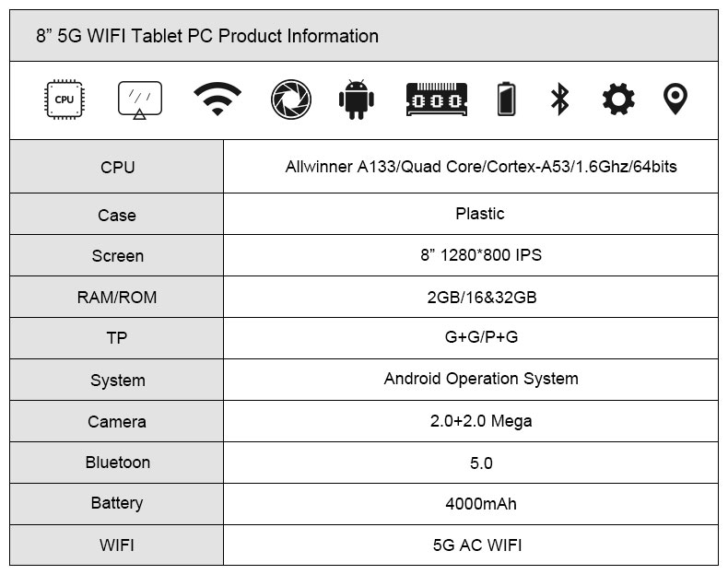Click the product information title text

[207, 36]
